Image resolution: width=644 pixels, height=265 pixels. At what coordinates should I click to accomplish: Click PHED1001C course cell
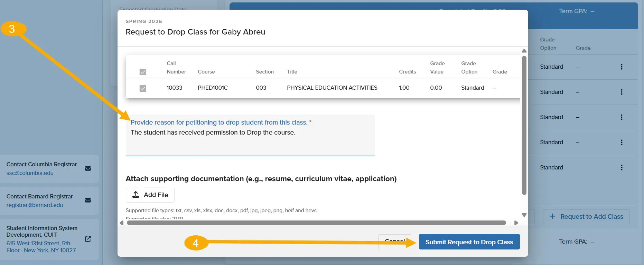click(x=213, y=88)
